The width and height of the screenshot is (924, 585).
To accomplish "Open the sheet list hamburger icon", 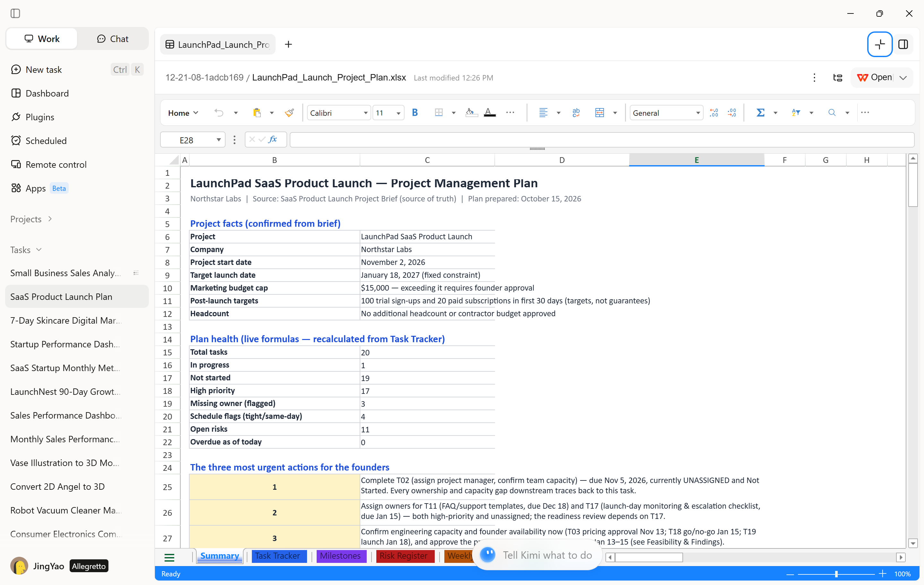I will point(169,557).
